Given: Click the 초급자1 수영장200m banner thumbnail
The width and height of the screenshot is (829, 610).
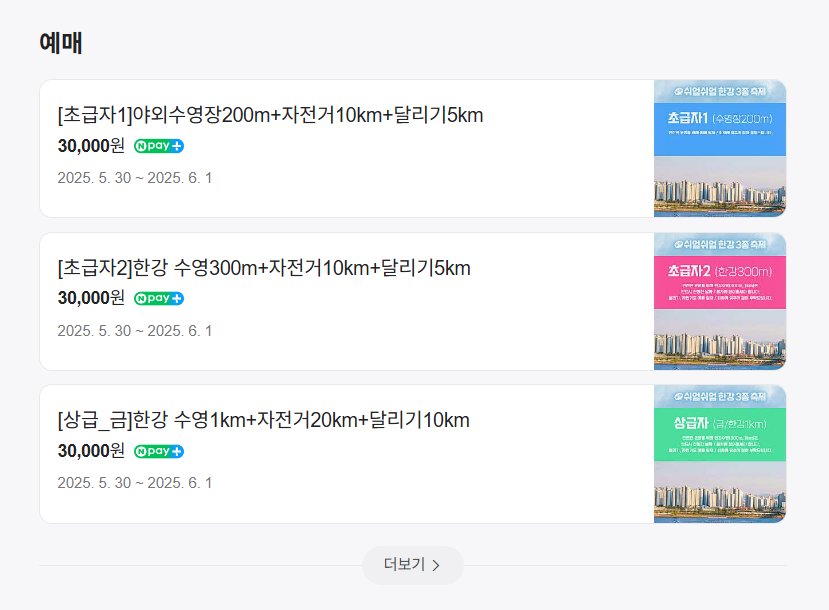Looking at the screenshot, I should point(721,148).
